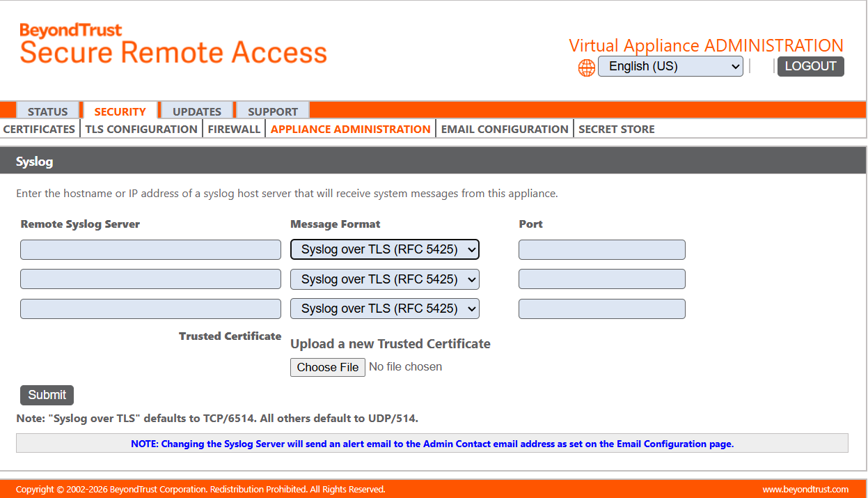Focus the first Remote Syslog Server field
Viewport: 868px width, 498px height.
[150, 249]
